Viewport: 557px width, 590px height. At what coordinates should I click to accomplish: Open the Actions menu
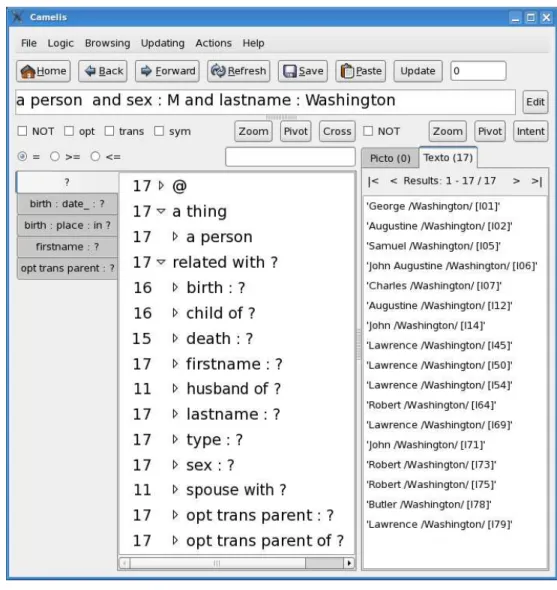click(213, 43)
